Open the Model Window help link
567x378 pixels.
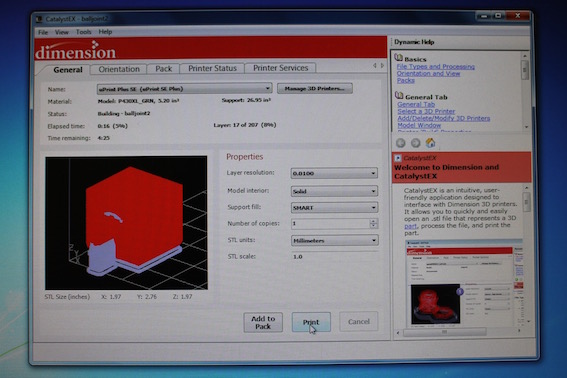(x=419, y=125)
